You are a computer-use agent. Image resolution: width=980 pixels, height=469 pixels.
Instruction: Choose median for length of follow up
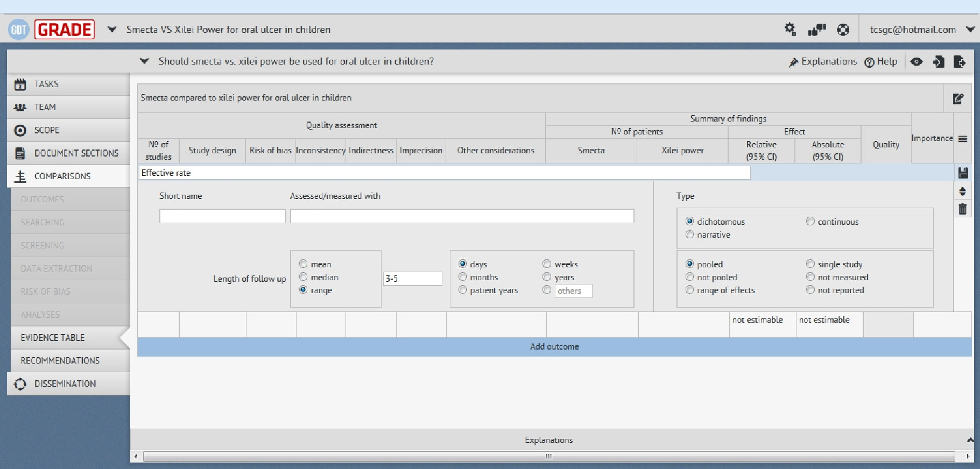coord(303,276)
